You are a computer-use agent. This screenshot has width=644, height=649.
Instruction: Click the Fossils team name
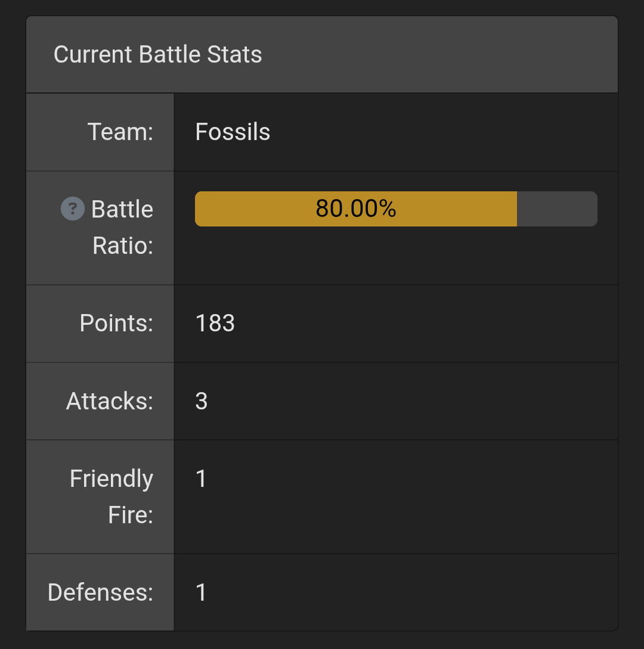pyautogui.click(x=233, y=132)
